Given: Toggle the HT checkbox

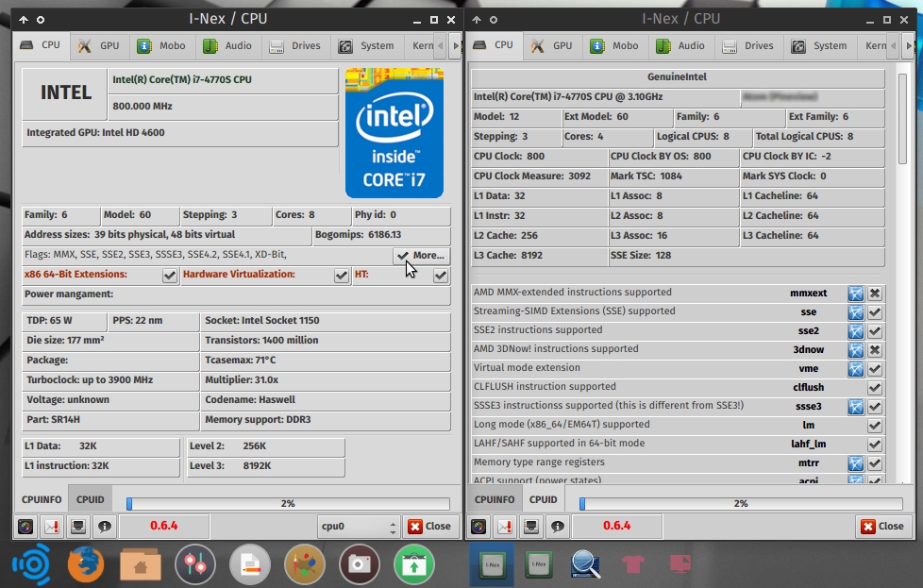Looking at the screenshot, I should tap(441, 275).
